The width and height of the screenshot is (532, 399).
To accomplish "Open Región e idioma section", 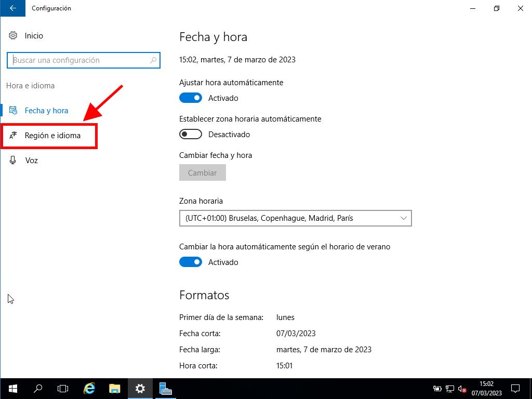I will [52, 136].
